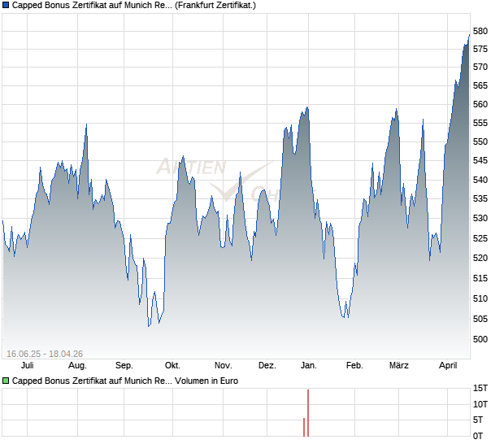Click the blue price series legend square
This screenshot has width=504, height=444.
6,6
